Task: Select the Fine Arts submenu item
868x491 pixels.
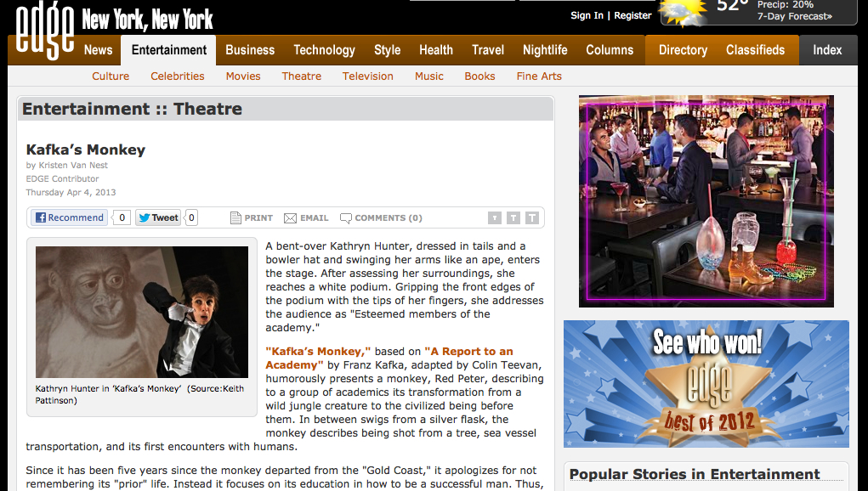Action: click(539, 76)
